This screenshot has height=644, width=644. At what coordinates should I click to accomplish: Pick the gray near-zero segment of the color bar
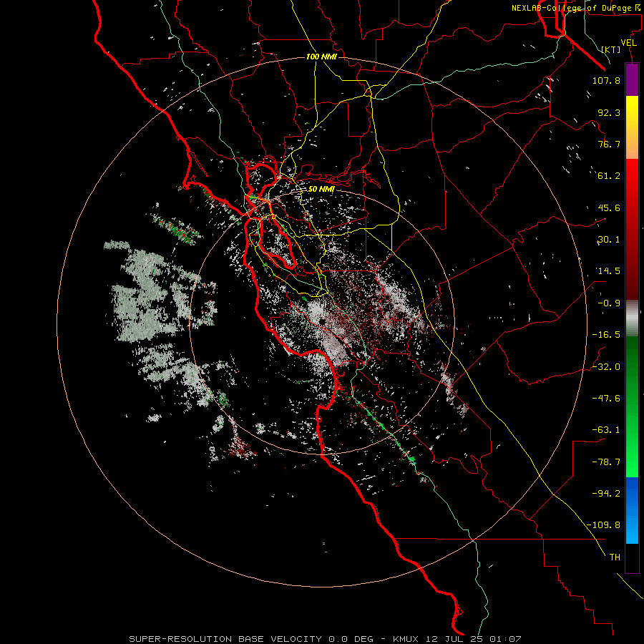(x=632, y=318)
